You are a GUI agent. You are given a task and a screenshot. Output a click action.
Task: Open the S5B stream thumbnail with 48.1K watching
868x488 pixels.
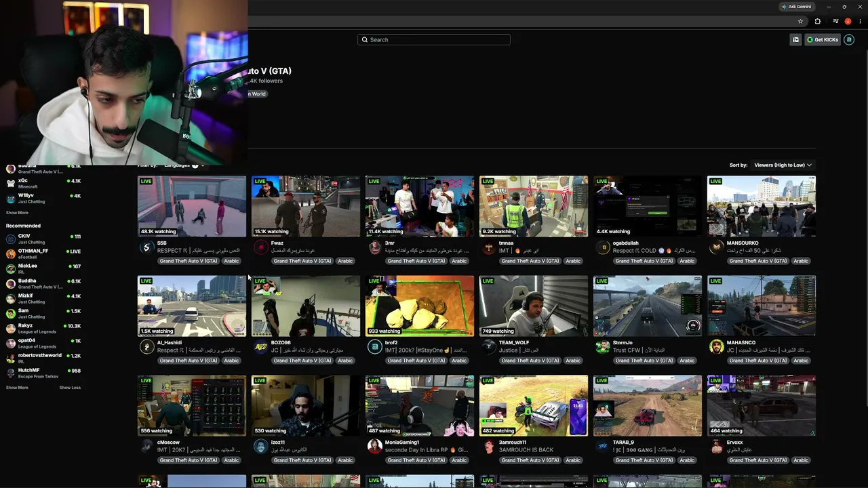(192, 207)
